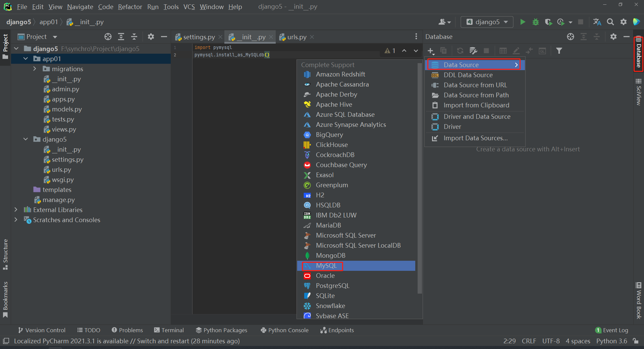Close the settings.py tab
Viewport: 644px width, 349px height.
click(220, 37)
